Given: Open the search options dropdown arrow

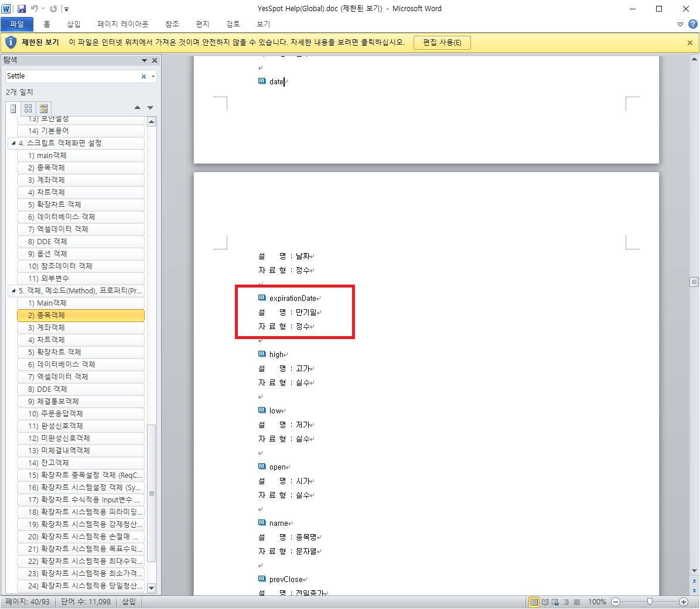Looking at the screenshot, I should (153, 76).
